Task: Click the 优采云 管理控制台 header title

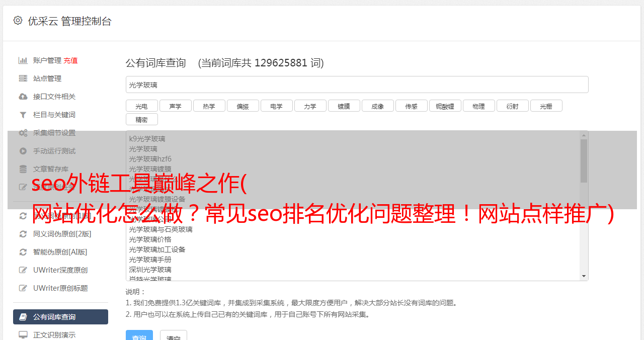Action: pyautogui.click(x=69, y=21)
